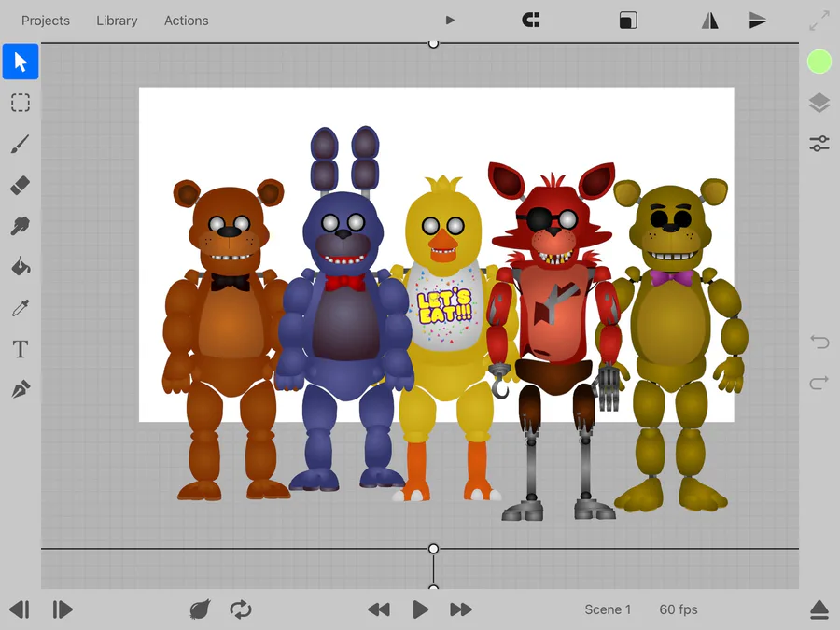Open the Library menu
Screen dimensions: 840x630
pyautogui.click(x=117, y=21)
